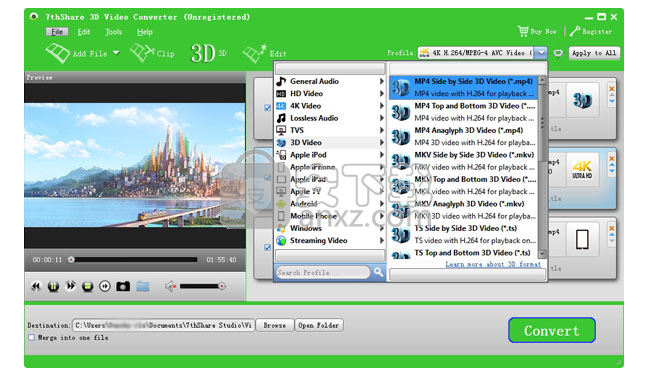The width and height of the screenshot is (656, 382).
Task: Mute audio with speaker icon
Action: click(x=170, y=286)
